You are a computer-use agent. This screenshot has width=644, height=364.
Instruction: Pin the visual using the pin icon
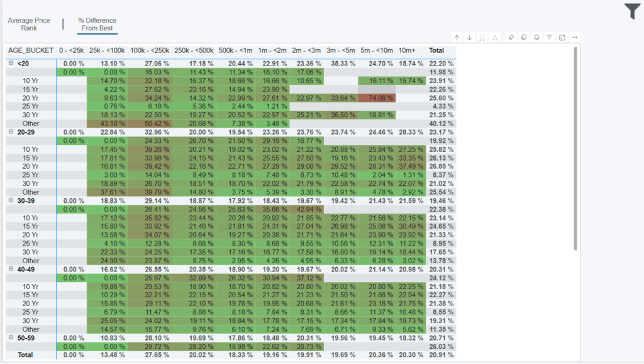coord(511,38)
